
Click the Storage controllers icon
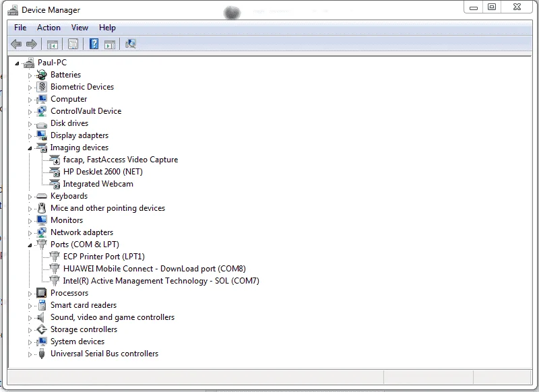(42, 329)
